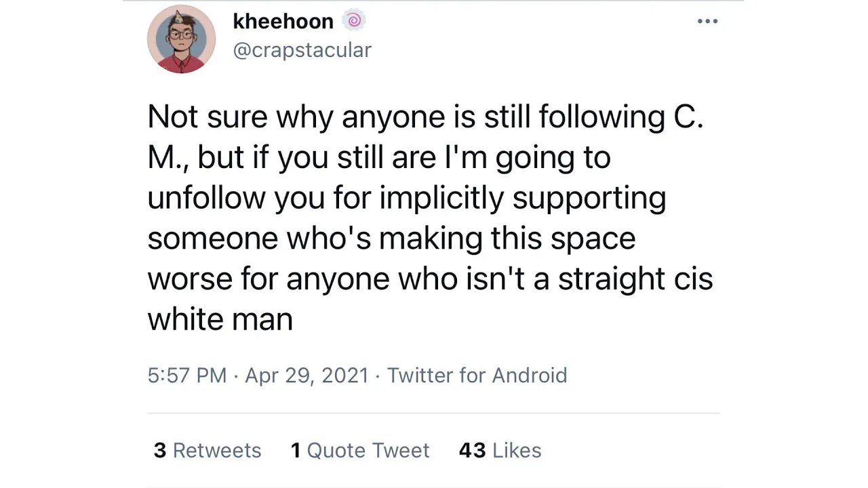This screenshot has height=488, width=868.
Task: Click the Apr 29, 2021 date
Action: click(307, 375)
